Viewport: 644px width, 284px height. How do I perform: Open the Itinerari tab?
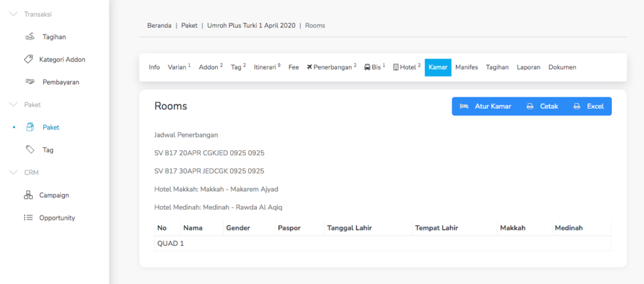click(x=267, y=67)
